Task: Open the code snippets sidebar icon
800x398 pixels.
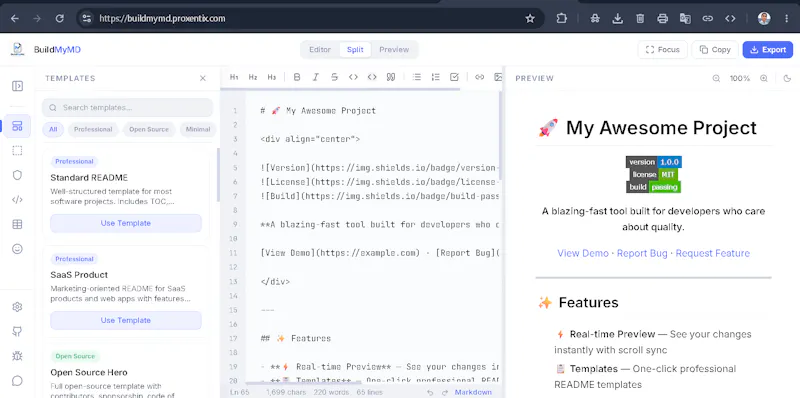Action: (x=17, y=200)
